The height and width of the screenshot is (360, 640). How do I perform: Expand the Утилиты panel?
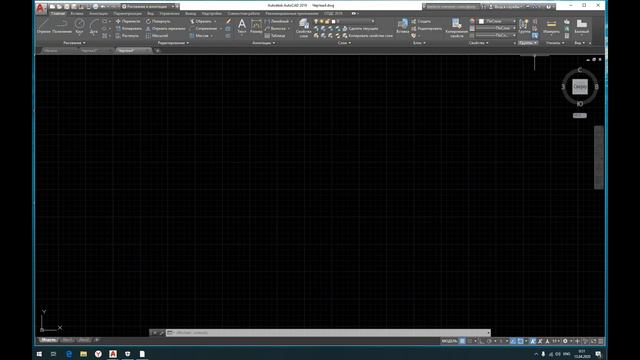click(555, 43)
